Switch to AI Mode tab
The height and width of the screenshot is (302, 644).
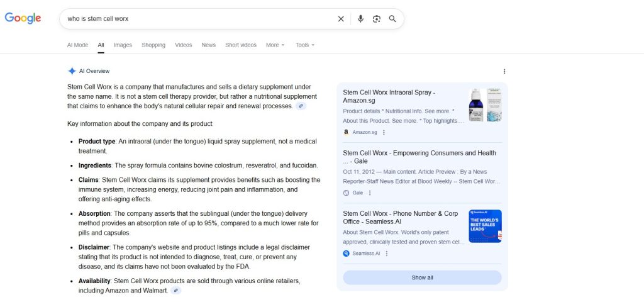(x=78, y=45)
